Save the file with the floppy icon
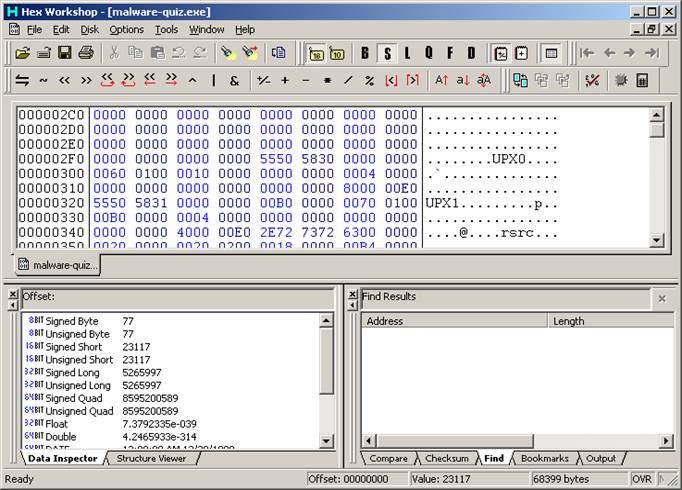The height and width of the screenshot is (490, 682). coord(65,53)
